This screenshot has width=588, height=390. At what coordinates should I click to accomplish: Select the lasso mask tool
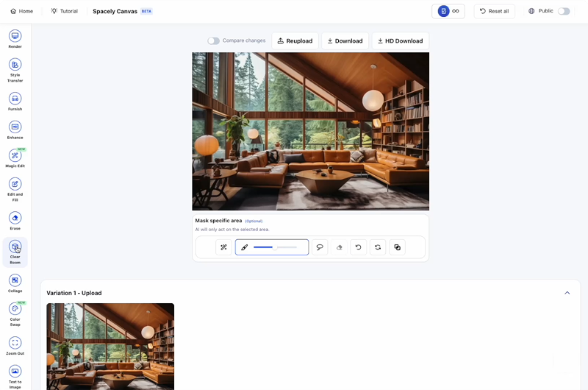coord(320,247)
